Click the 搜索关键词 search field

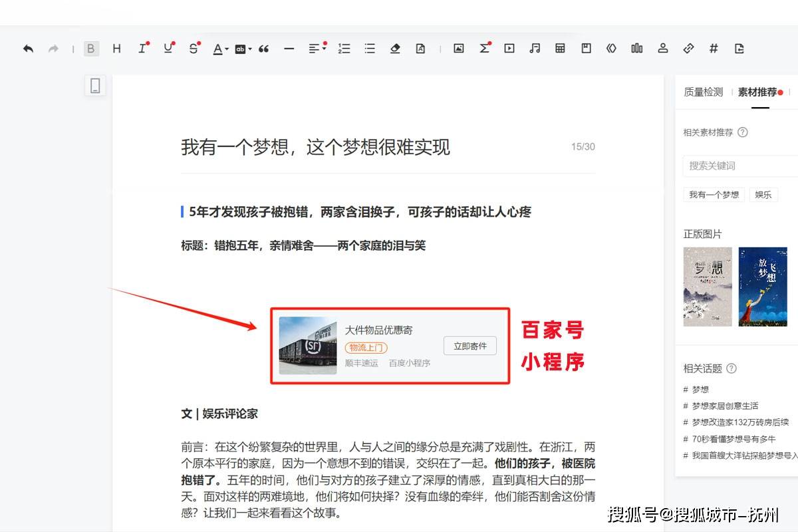[740, 166]
